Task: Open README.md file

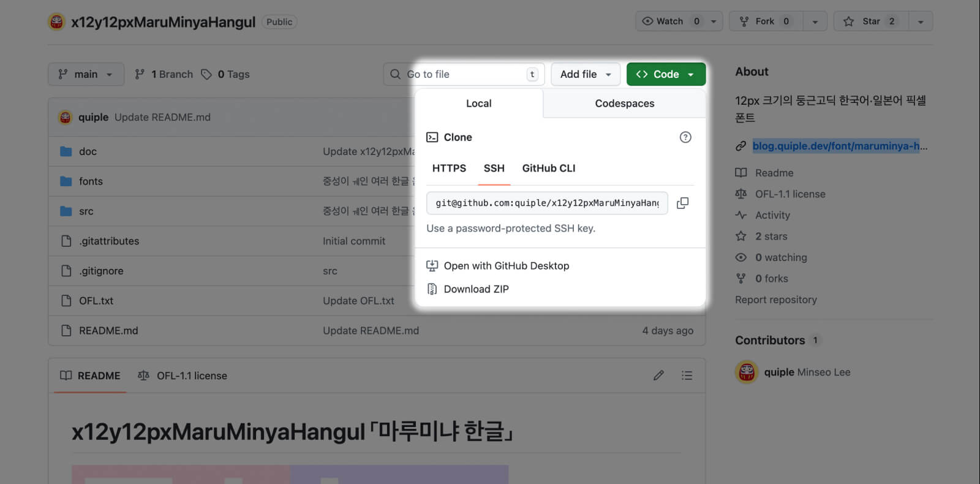Action: (108, 331)
